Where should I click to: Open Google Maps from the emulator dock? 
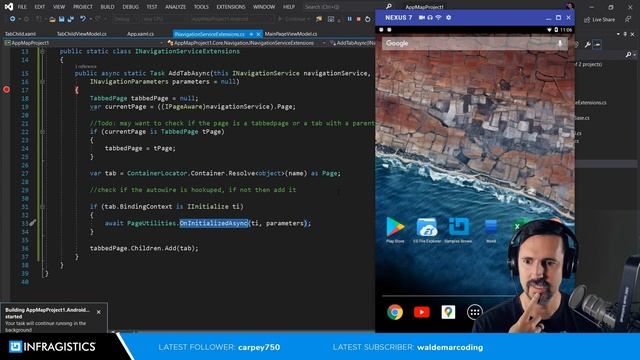pyautogui.click(x=448, y=312)
